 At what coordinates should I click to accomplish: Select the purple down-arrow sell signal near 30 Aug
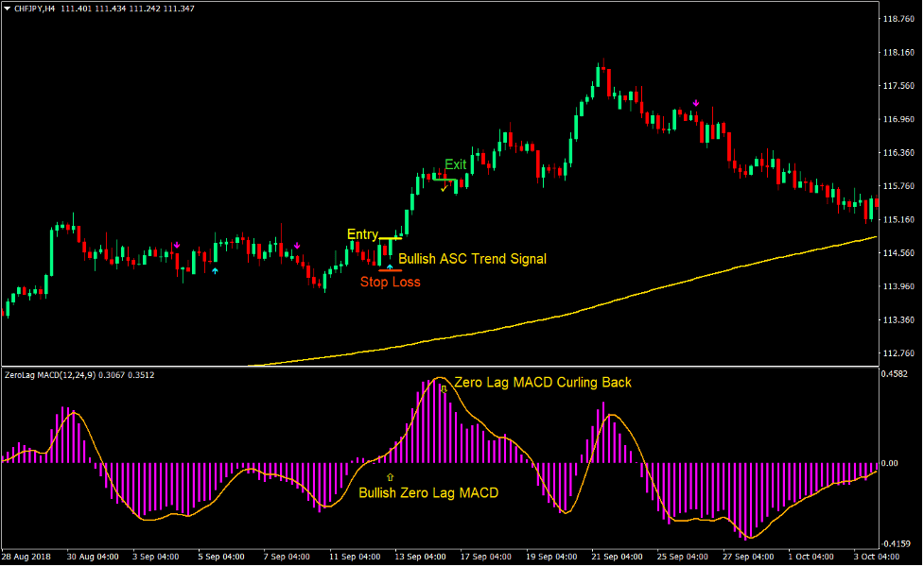pos(177,245)
